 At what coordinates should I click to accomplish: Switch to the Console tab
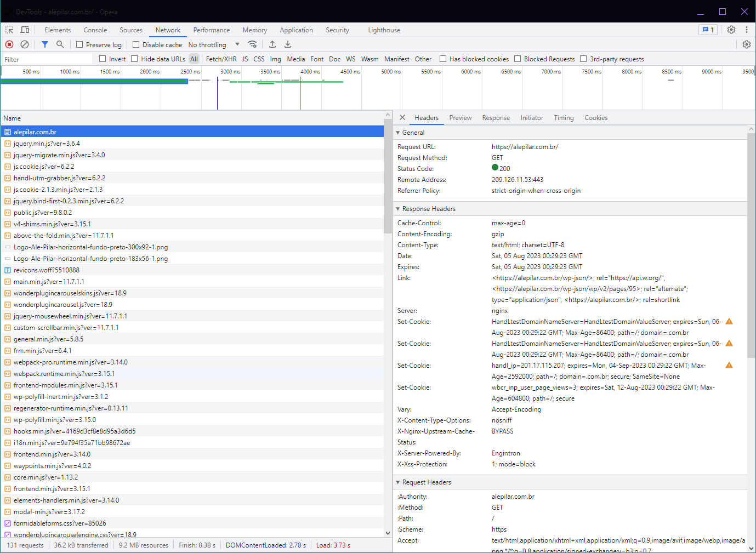click(95, 30)
